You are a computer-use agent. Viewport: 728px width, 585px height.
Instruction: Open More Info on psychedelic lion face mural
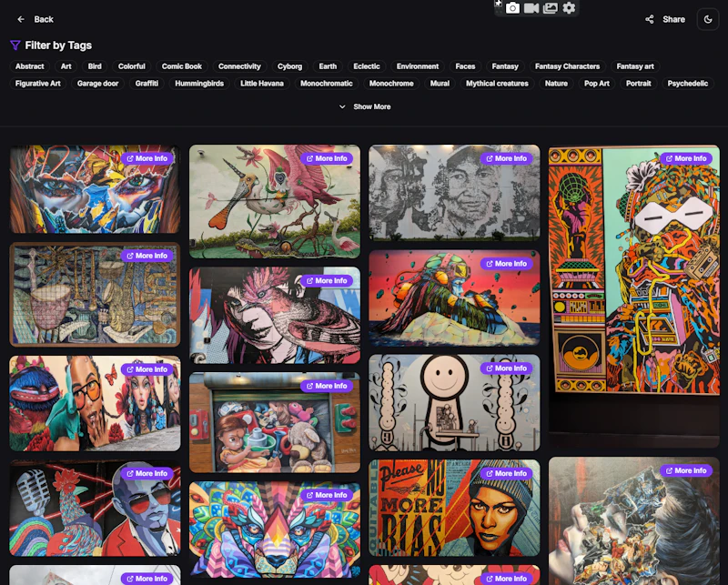327,496
